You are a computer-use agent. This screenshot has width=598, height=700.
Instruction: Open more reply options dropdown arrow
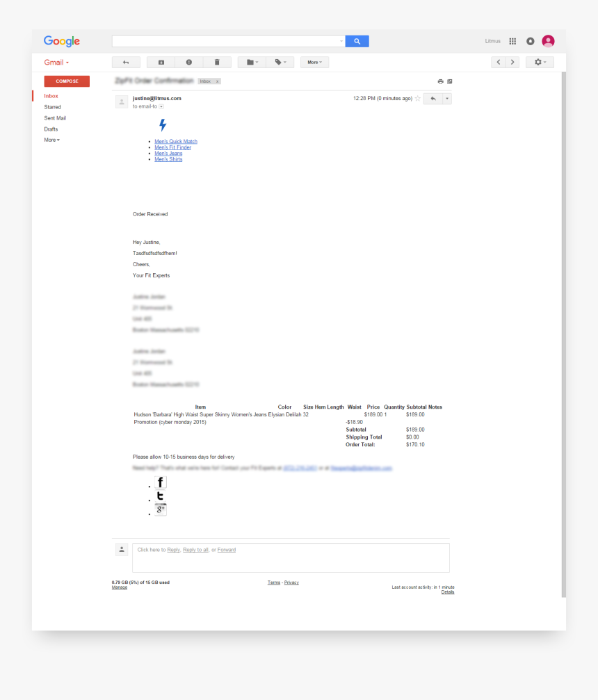coord(447,99)
